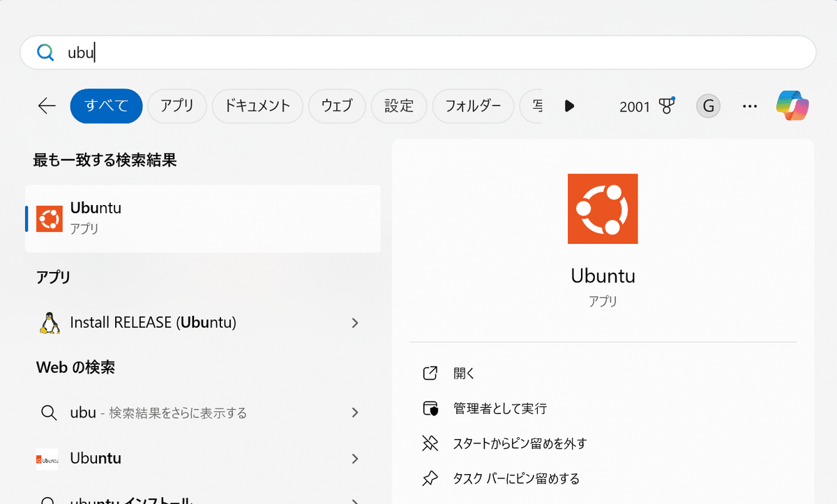The image size is (837, 504).
Task: Click the search input box
Action: pos(418,52)
